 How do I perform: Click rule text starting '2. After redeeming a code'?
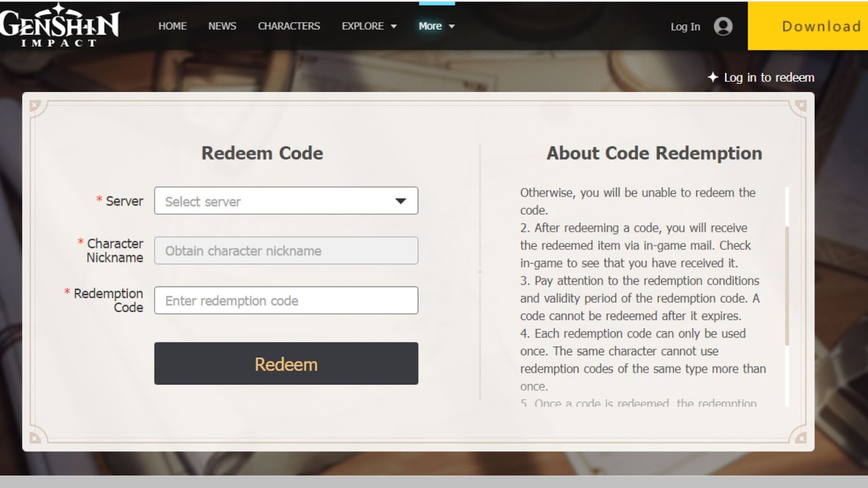pos(636,245)
